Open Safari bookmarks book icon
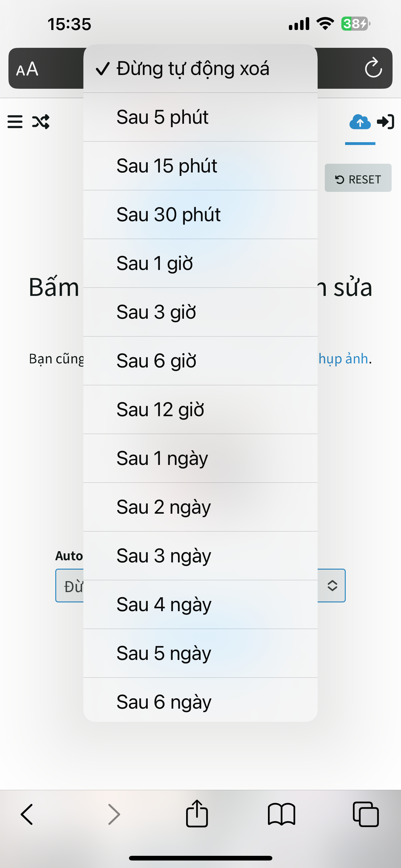Viewport: 401px width, 868px height. [x=281, y=815]
